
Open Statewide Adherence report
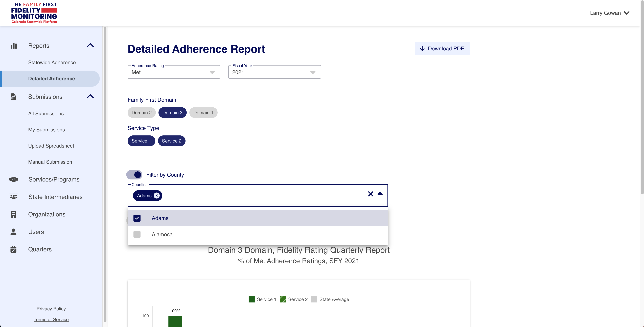click(x=52, y=63)
